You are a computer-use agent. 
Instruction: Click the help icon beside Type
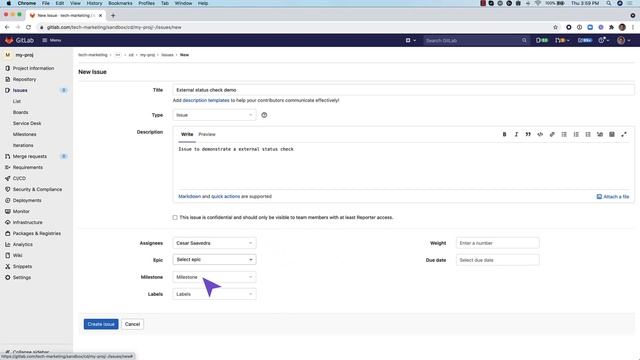click(x=264, y=115)
